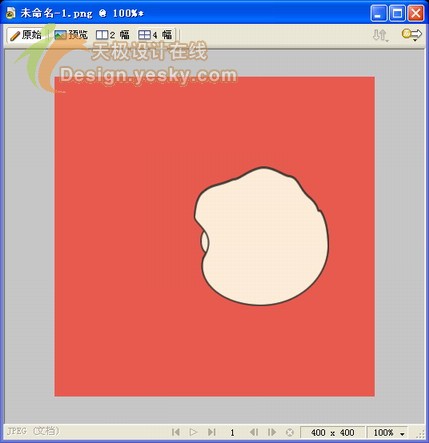Open the 2 幅 (2-Up) preview view
The image size is (429, 443).
pos(112,35)
